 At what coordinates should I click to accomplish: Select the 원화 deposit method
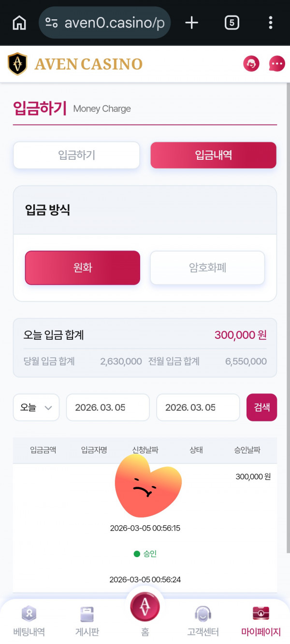click(82, 267)
